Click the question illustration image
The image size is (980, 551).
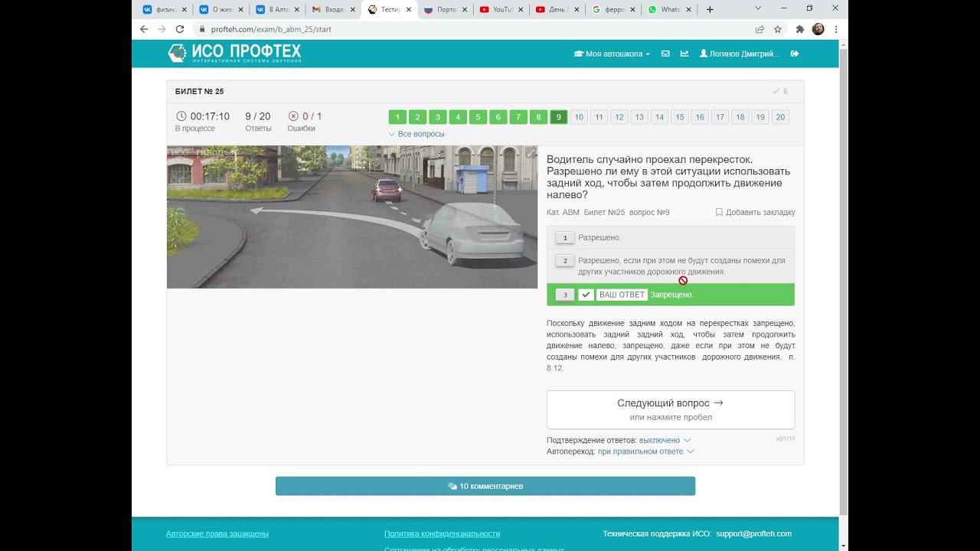352,217
